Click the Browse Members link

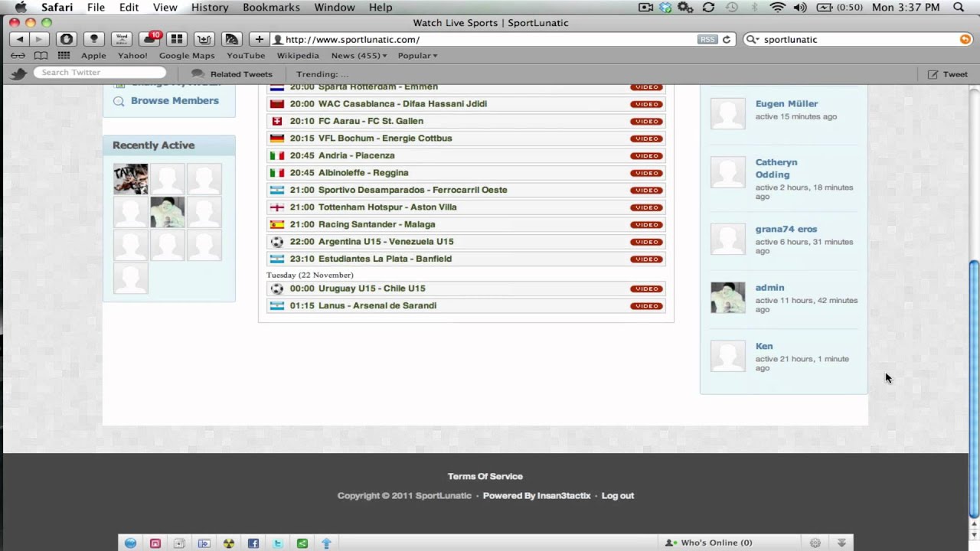click(175, 101)
